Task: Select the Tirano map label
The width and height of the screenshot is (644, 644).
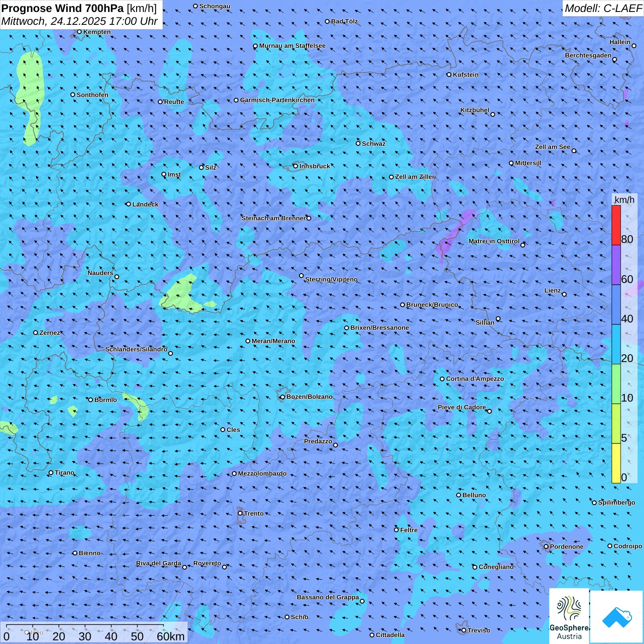Action: click(x=64, y=472)
